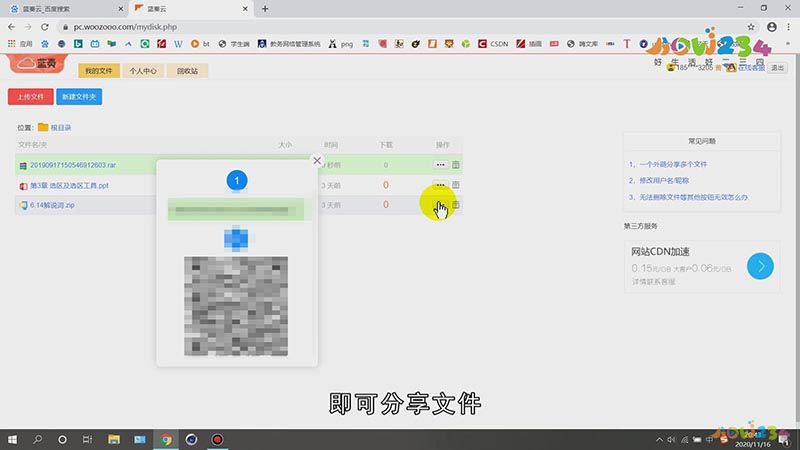Open the Chrome profile avatar icon
800x450 pixels.
pos(771,27)
